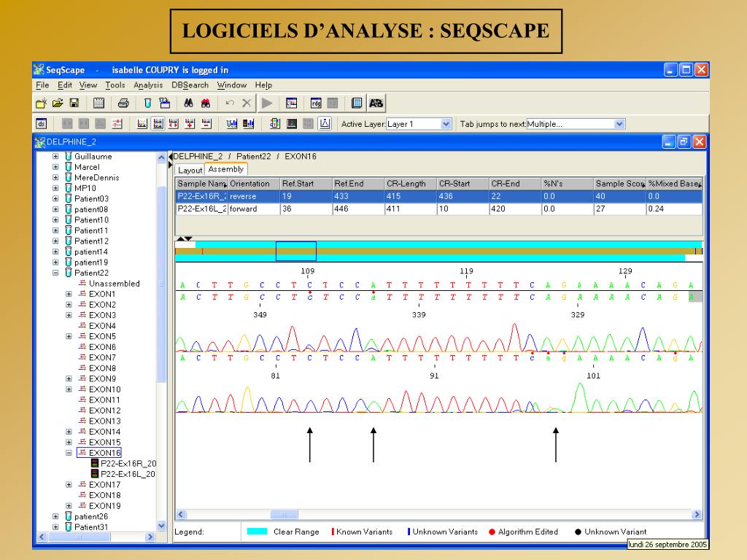Click the sequence view scroll left arrow
747x560 pixels.
181,514
